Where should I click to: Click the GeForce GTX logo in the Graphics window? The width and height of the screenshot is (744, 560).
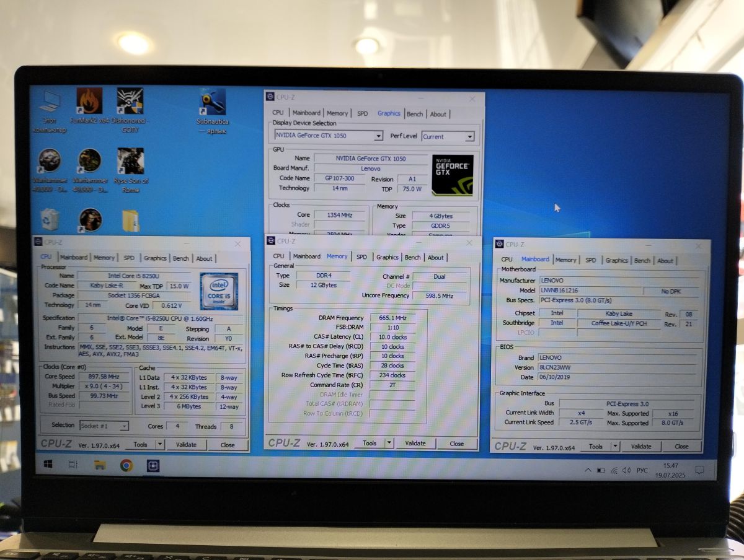[x=453, y=175]
